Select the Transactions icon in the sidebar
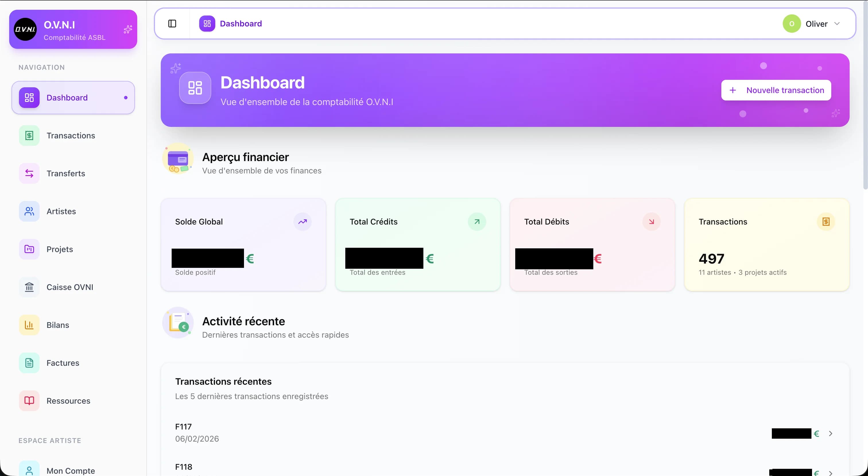The height and width of the screenshot is (476, 868). 29,135
